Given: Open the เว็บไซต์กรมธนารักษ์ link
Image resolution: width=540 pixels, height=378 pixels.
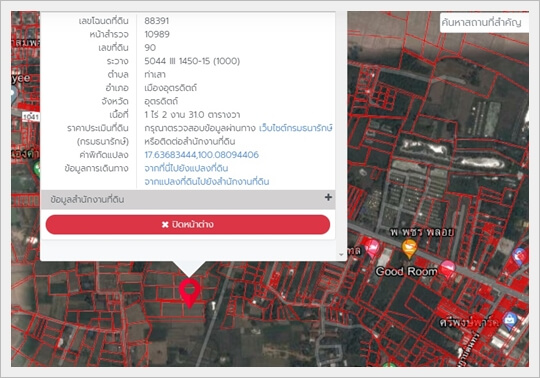Looking at the screenshot, I should 295,128.
